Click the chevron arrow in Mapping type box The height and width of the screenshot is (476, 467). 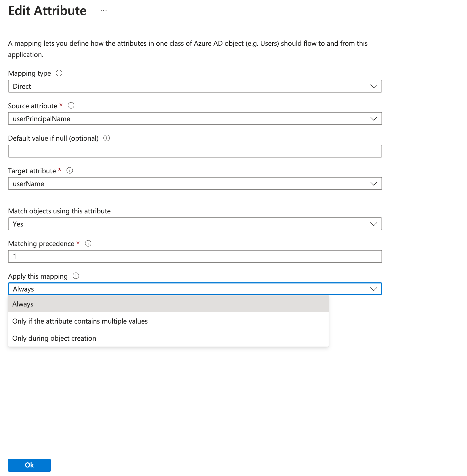point(373,86)
